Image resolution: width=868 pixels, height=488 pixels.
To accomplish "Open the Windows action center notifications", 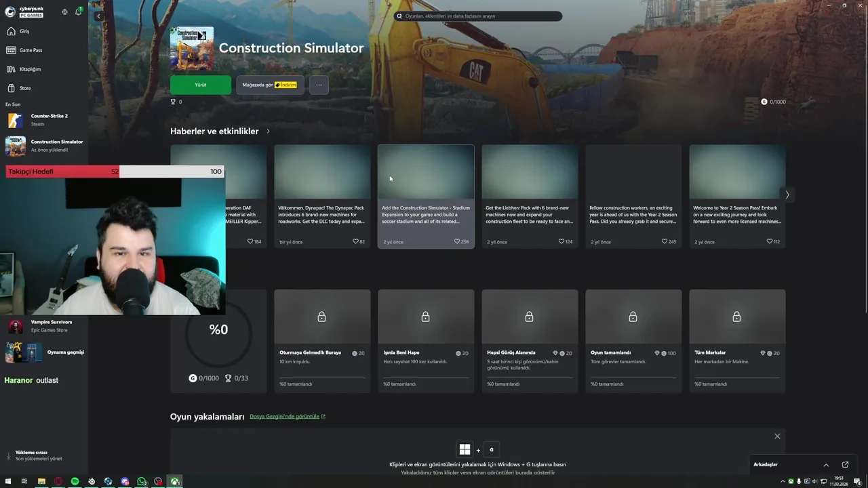I will tap(857, 481).
